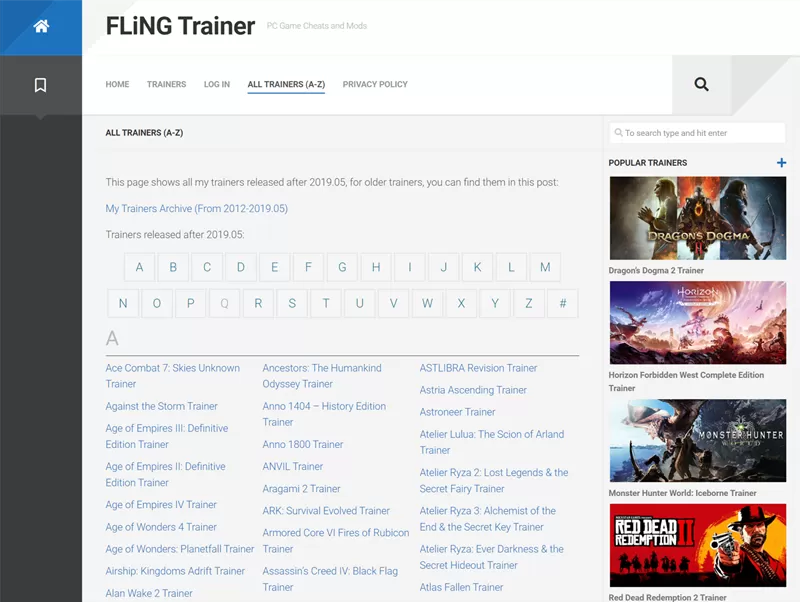The height and width of the screenshot is (602, 800).
Task: Jump to letter D index button
Action: pos(241,267)
